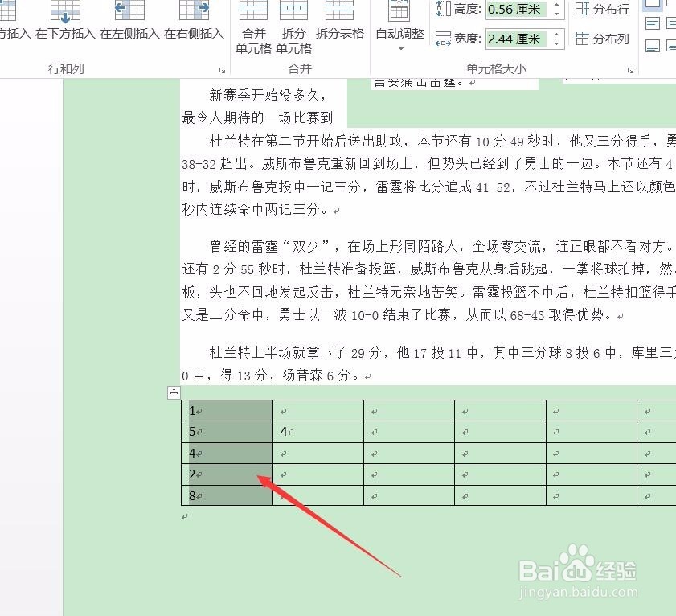This screenshot has height=616, width=676.
Task: Click table cell containing 1
Action: tap(227, 411)
